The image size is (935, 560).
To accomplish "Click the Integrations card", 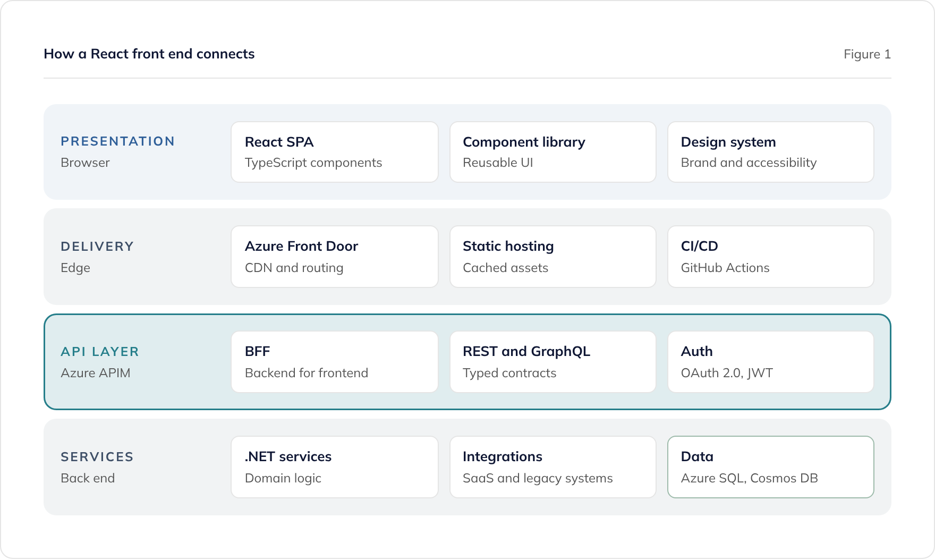I will click(x=553, y=467).
